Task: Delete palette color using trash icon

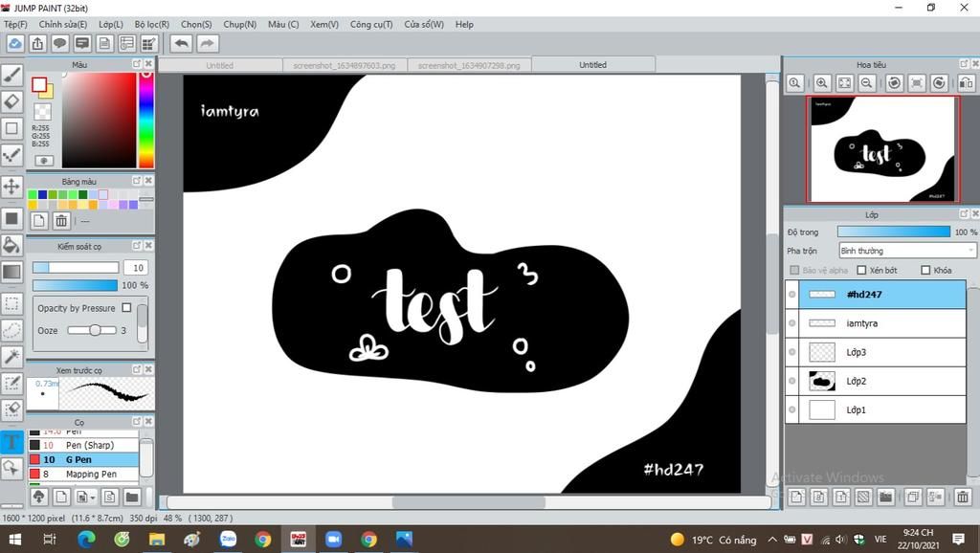Action: [x=61, y=221]
